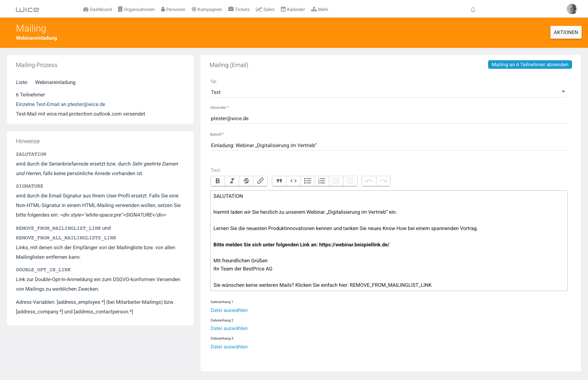Image resolution: width=588 pixels, height=380 pixels.
Task: Create a numbered list
Action: coord(322,181)
